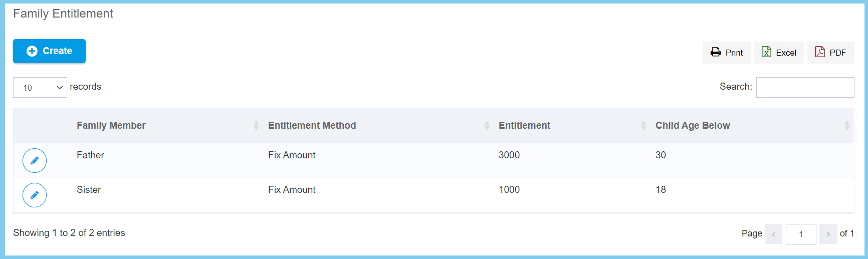Go to the previous page

[773, 234]
